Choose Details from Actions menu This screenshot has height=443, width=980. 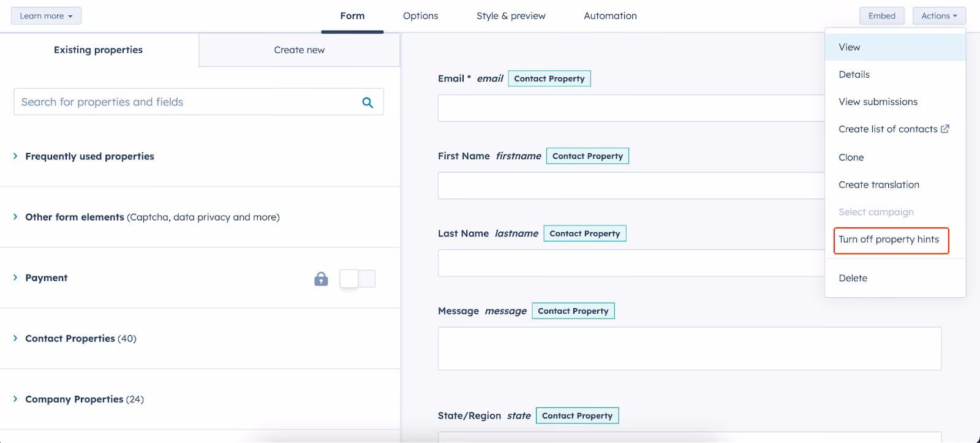895,75
